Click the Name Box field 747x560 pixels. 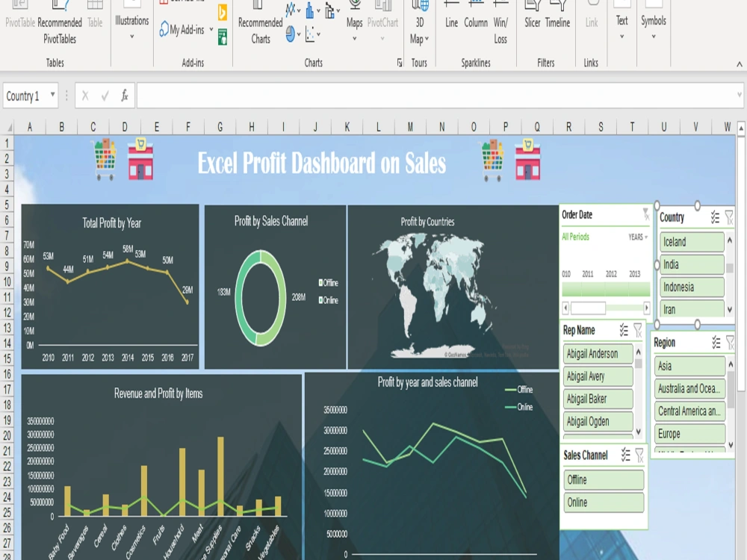[25, 96]
